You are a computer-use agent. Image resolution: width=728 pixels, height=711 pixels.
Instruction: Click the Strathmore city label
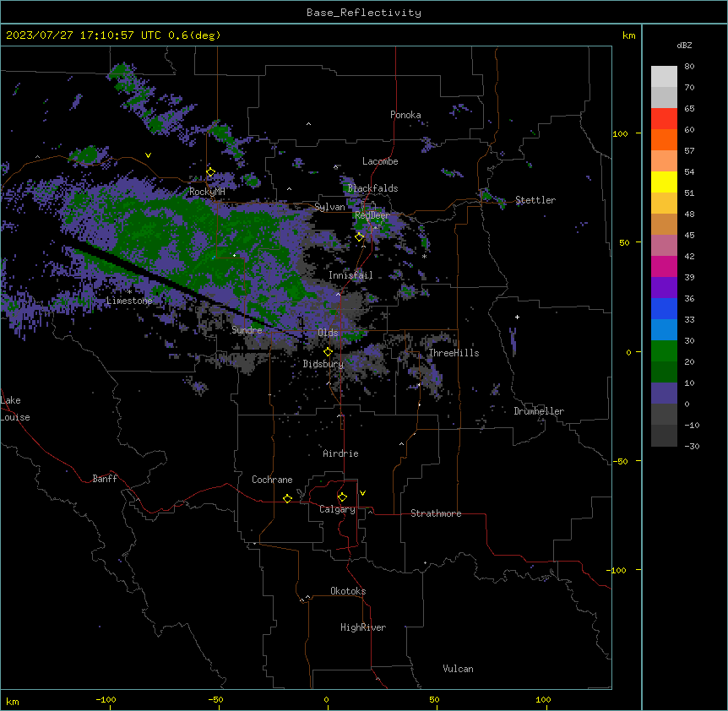[436, 513]
